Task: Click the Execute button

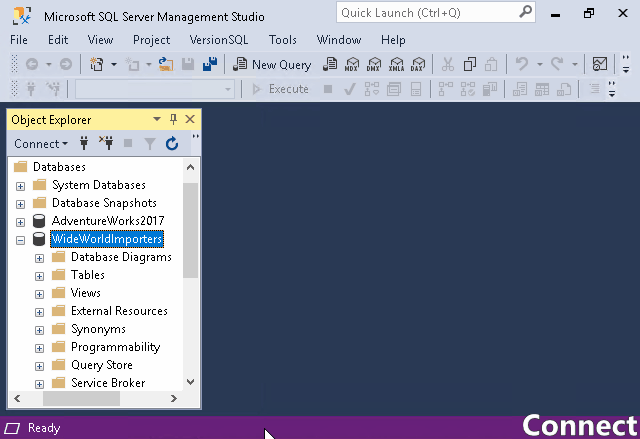Action: pos(280,89)
